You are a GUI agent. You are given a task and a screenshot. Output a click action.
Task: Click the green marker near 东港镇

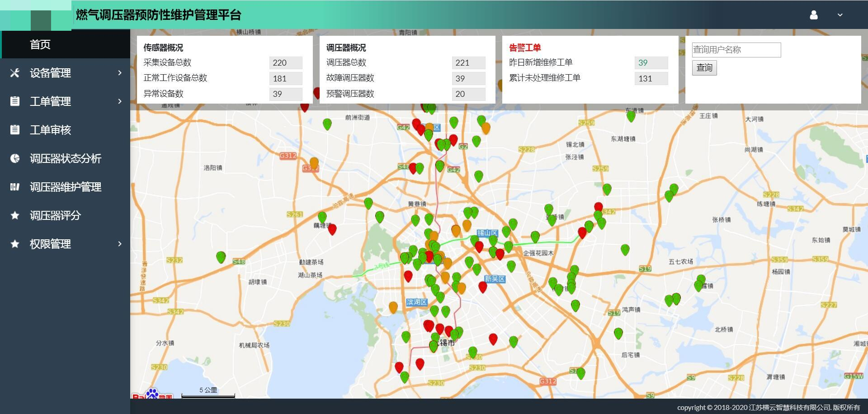click(631, 116)
